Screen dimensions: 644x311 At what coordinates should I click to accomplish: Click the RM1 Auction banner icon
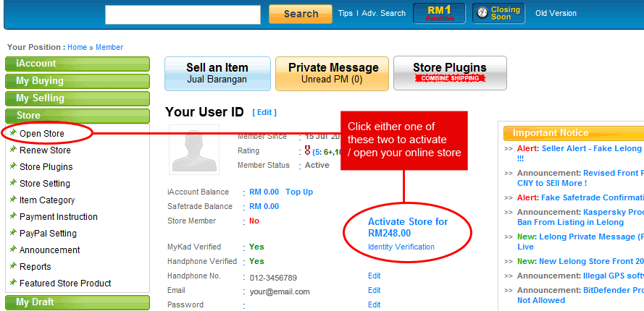pos(439,14)
